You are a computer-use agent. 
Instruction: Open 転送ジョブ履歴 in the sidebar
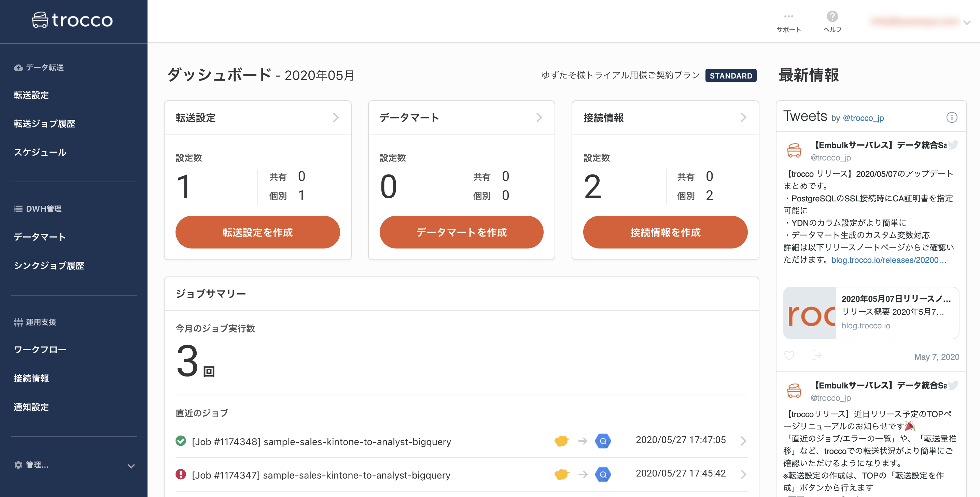coord(44,124)
